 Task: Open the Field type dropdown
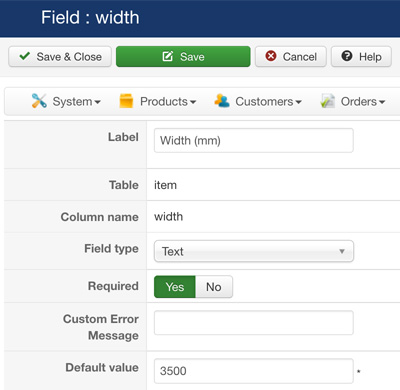(x=254, y=251)
